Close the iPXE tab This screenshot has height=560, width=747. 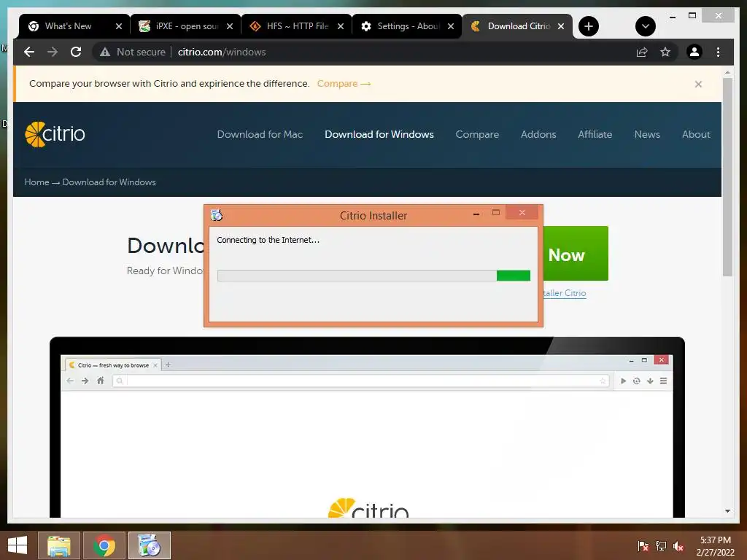tap(230, 26)
